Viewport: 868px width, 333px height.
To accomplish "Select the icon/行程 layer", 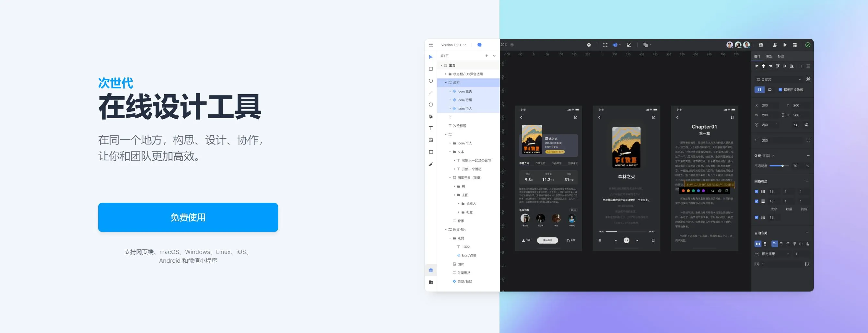I will tap(464, 100).
